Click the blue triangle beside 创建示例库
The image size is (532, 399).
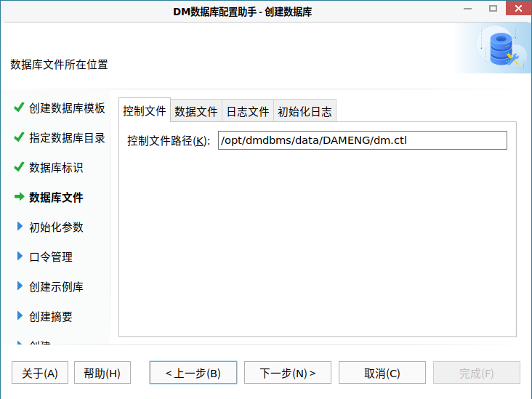[x=20, y=286]
